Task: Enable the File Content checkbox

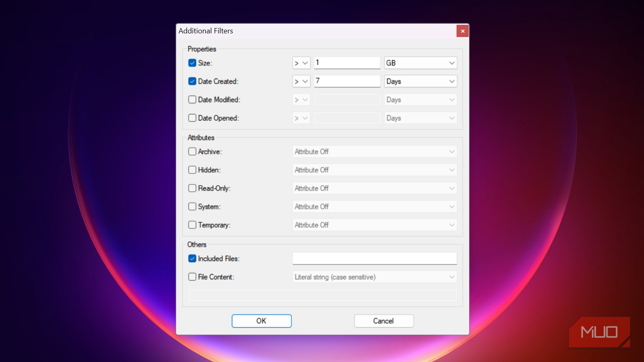Action: tap(192, 277)
